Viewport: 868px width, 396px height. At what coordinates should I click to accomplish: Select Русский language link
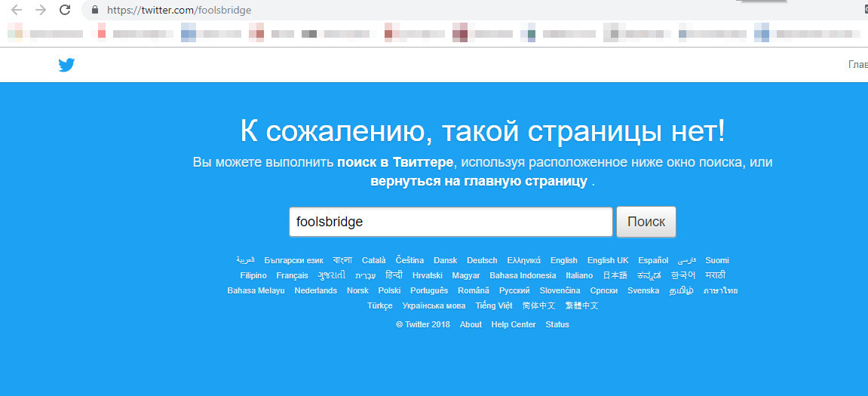[x=514, y=290]
